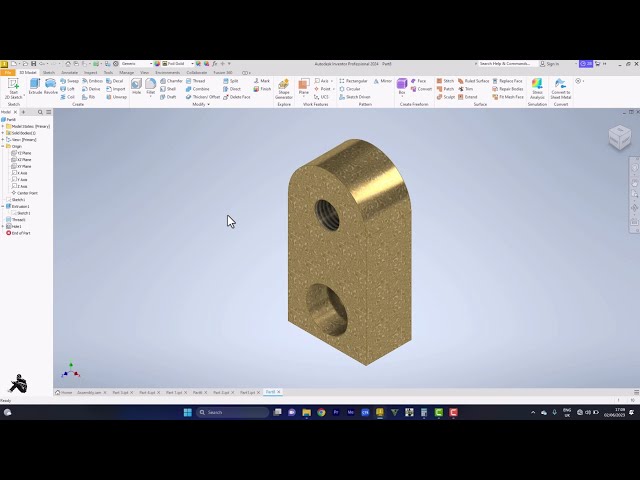
Task: Click Convert to Sheet Metal
Action: 560,89
